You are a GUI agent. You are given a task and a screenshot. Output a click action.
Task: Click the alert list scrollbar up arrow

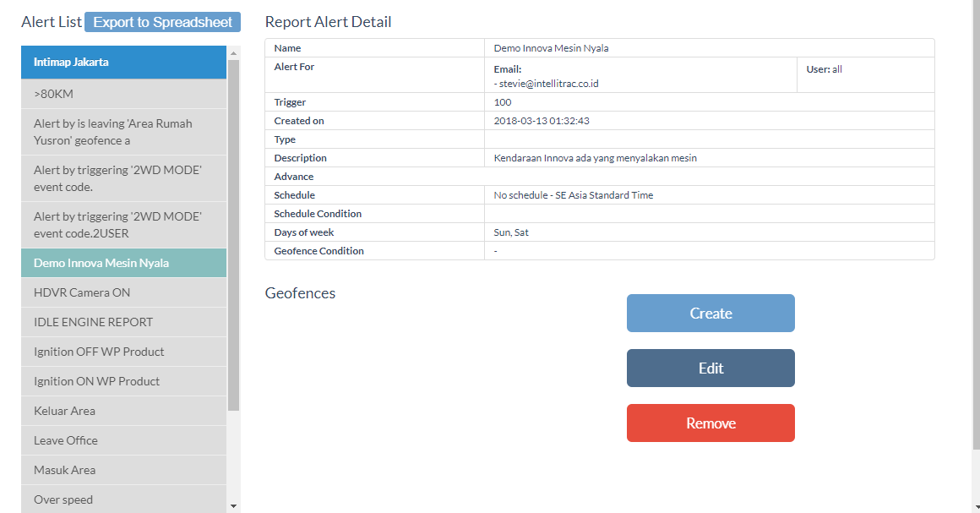[233, 52]
